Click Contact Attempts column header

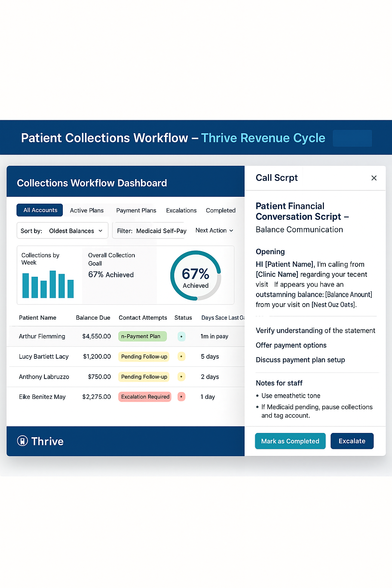pyautogui.click(x=143, y=318)
